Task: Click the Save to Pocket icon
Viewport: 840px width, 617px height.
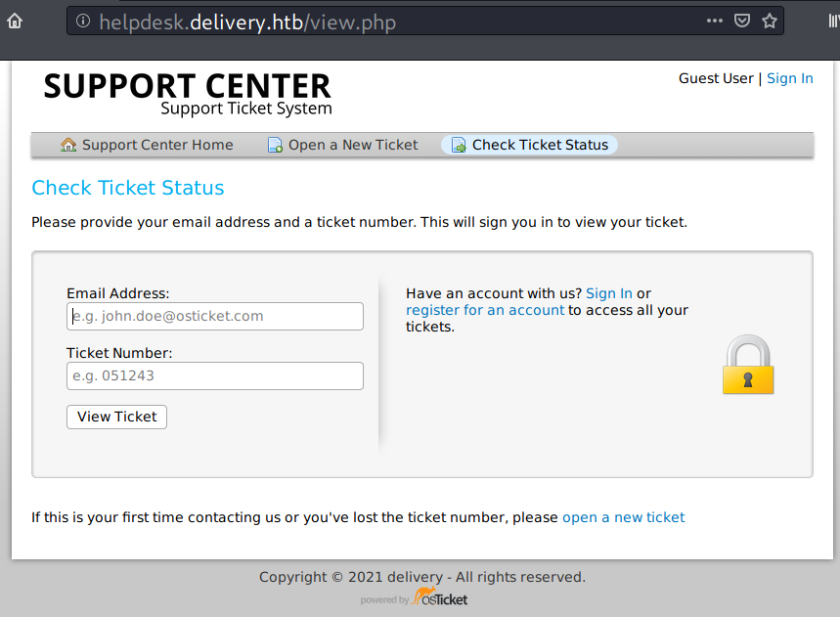Action: [742, 21]
